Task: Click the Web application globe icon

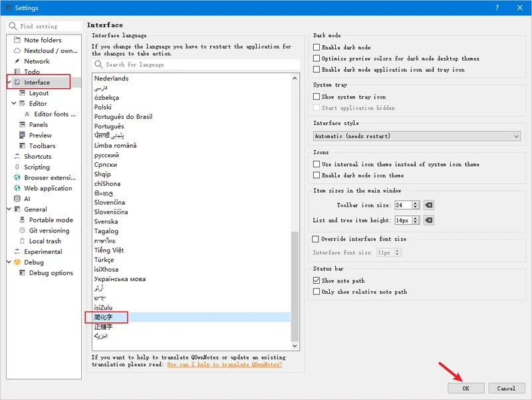Action: point(17,188)
